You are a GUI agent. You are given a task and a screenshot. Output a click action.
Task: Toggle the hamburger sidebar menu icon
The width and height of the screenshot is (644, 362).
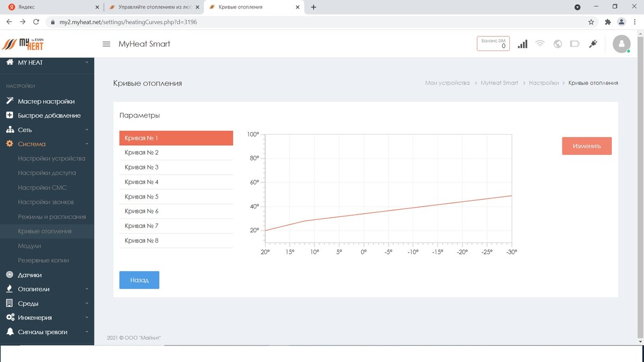click(x=106, y=44)
